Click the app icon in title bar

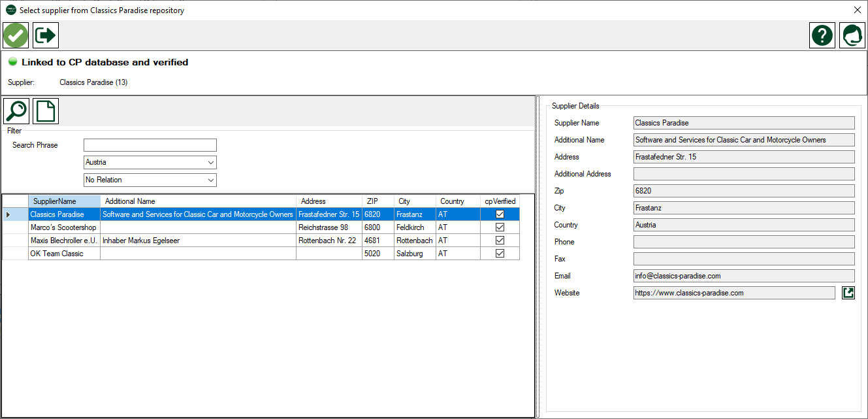(x=11, y=10)
